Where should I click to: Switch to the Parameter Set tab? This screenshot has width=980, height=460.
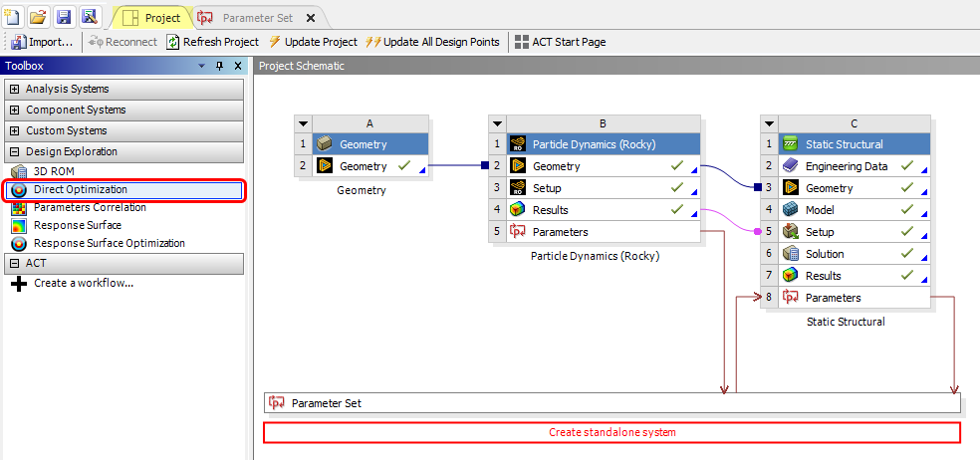[258, 18]
